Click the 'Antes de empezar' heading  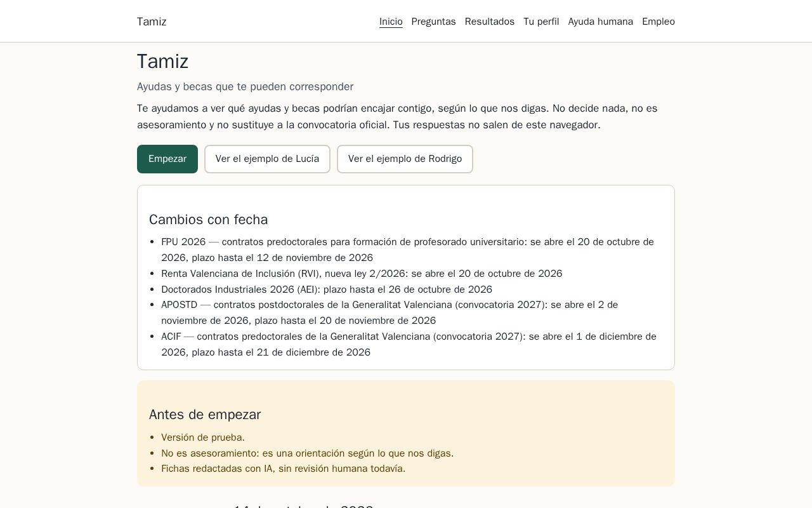[205, 415]
